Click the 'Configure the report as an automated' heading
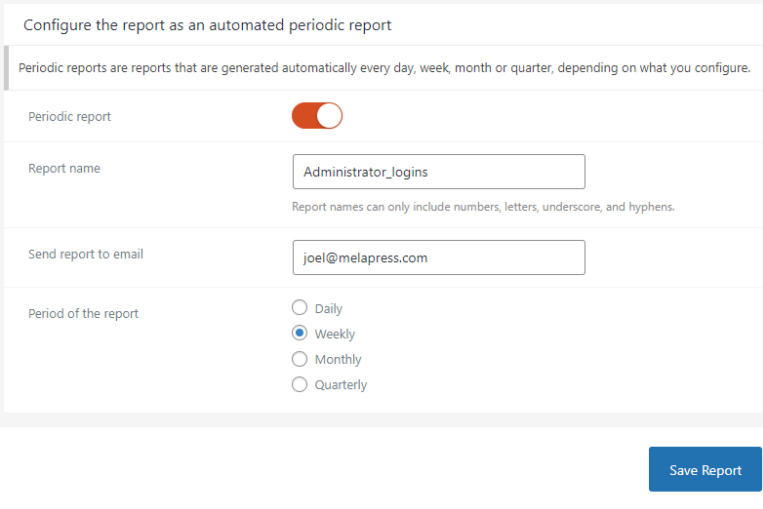This screenshot has width=763, height=509. 207,25
